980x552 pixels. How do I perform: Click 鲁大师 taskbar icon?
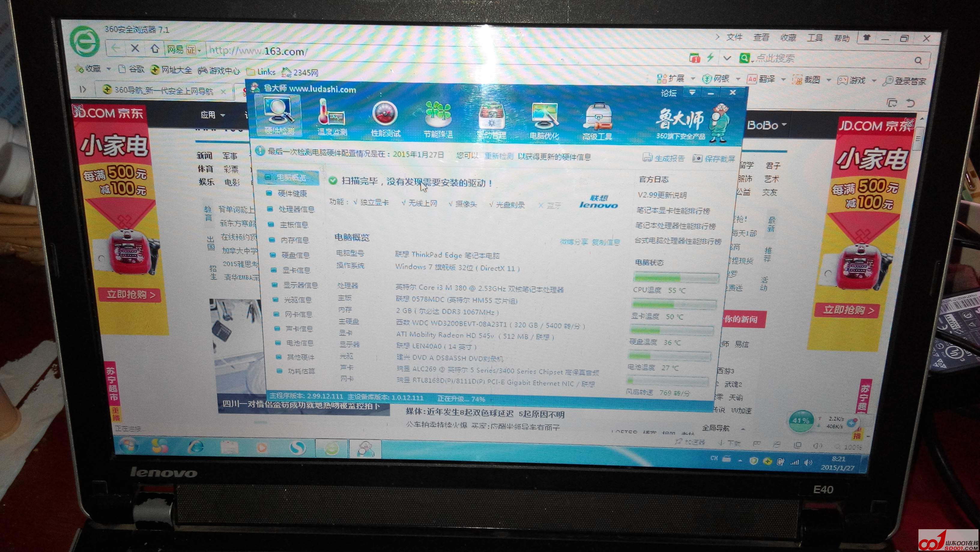(x=365, y=448)
